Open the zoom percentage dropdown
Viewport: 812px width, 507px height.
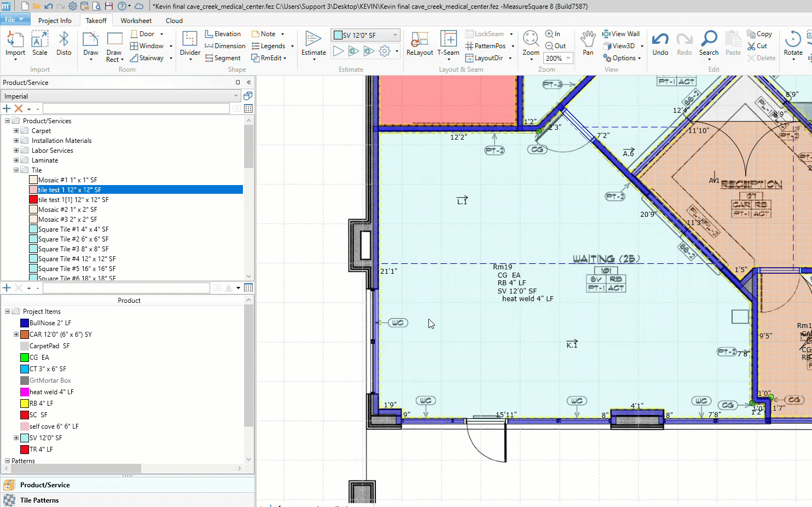568,58
